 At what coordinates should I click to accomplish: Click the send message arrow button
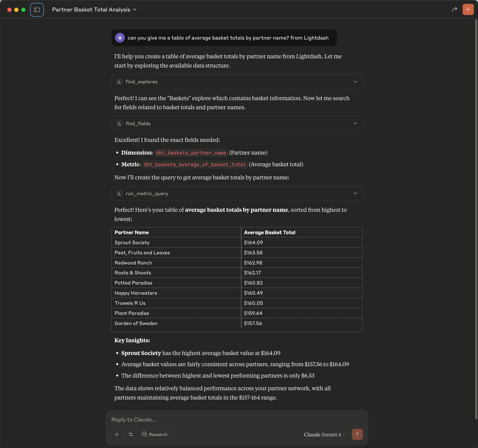tap(357, 435)
